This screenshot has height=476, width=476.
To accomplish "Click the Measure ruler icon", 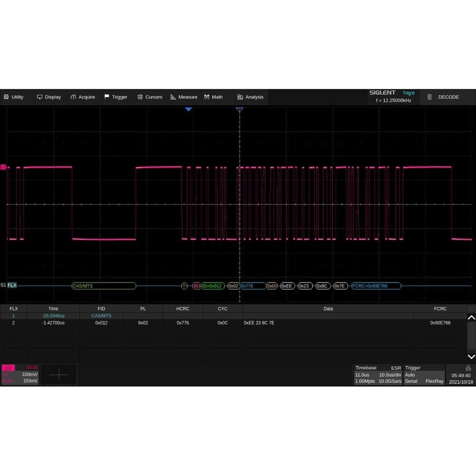I will pos(173,97).
